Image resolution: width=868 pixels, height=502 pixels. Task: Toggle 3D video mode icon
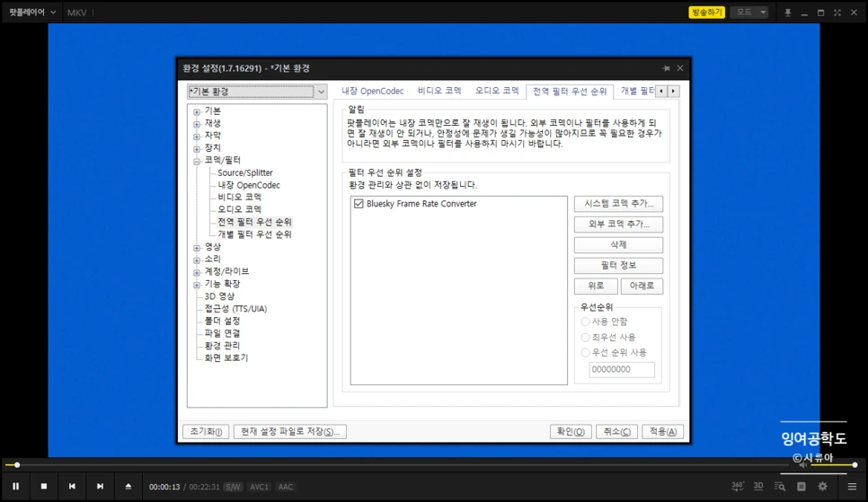tap(758, 486)
